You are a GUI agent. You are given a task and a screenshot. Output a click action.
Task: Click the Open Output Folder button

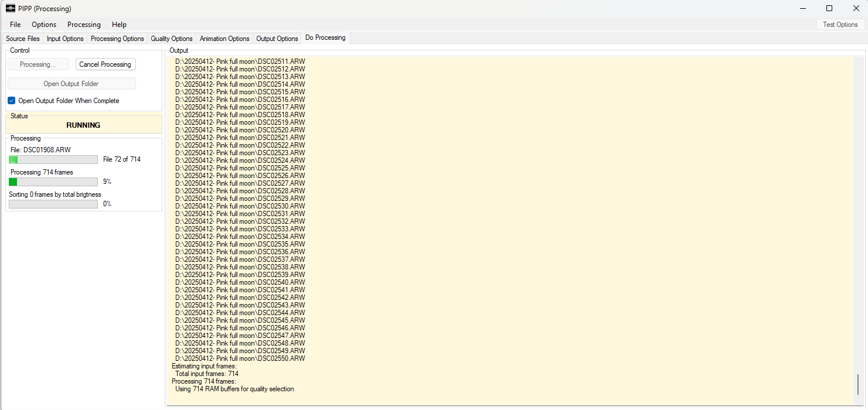(x=71, y=84)
